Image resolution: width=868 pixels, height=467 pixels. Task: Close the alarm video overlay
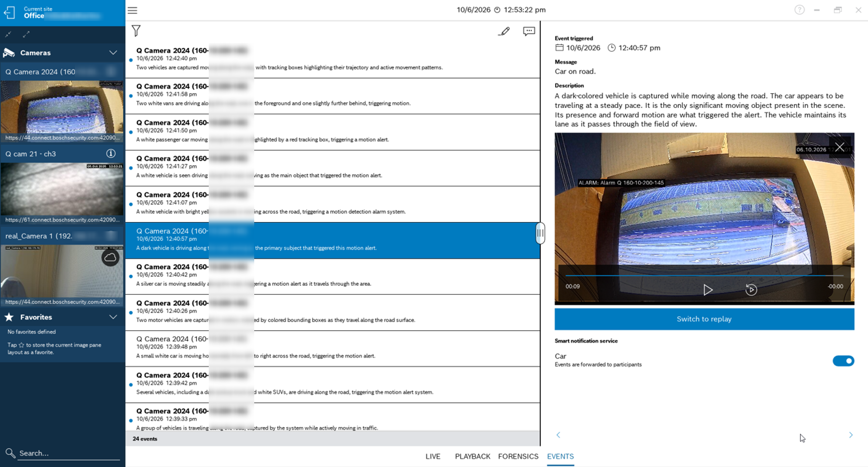point(840,147)
